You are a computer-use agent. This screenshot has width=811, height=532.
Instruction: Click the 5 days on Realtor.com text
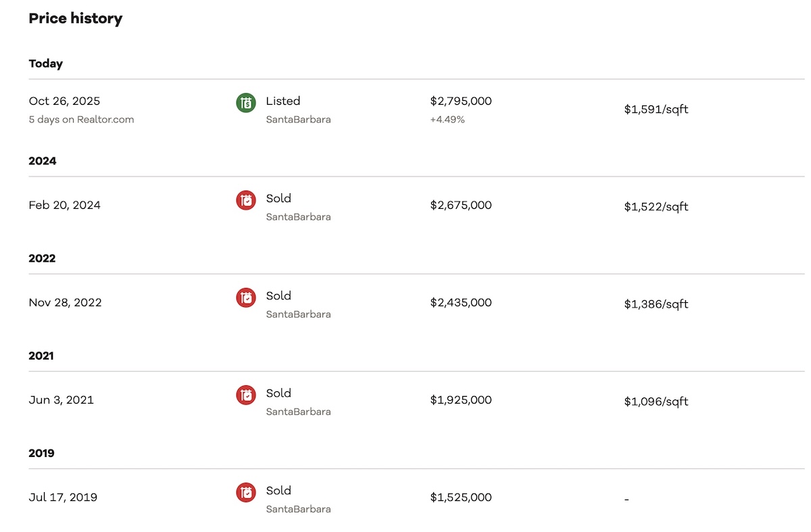[x=81, y=120]
